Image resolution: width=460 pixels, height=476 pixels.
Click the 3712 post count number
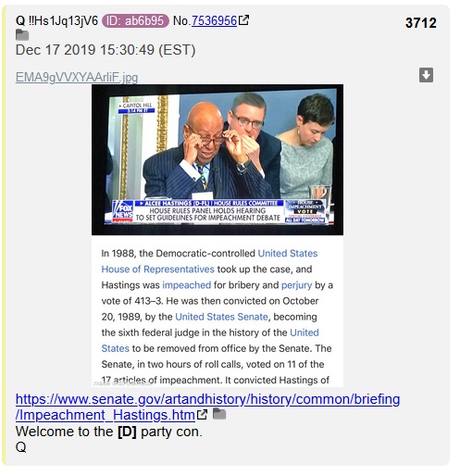(420, 23)
